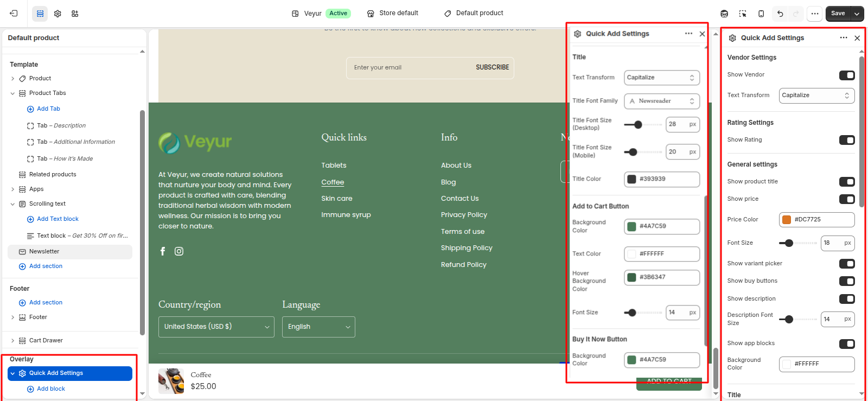868x401 pixels.
Task: Toggle the Show Vendor switch
Action: point(847,75)
